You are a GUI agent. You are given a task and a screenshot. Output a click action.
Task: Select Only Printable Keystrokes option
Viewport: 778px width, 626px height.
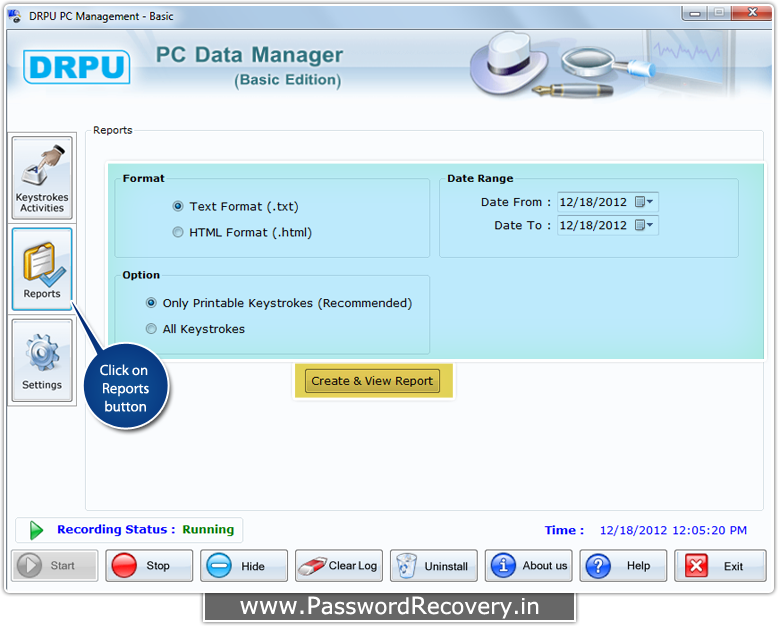[x=152, y=303]
